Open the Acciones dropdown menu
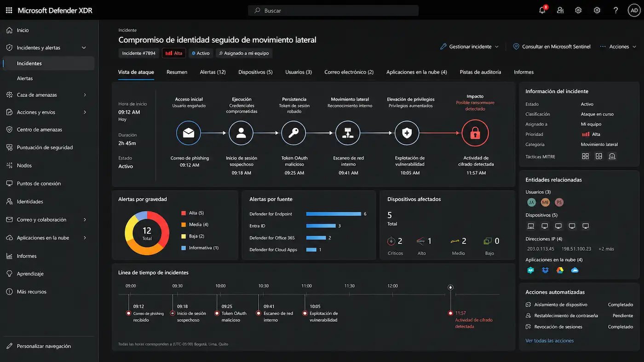644x362 pixels. tap(618, 47)
